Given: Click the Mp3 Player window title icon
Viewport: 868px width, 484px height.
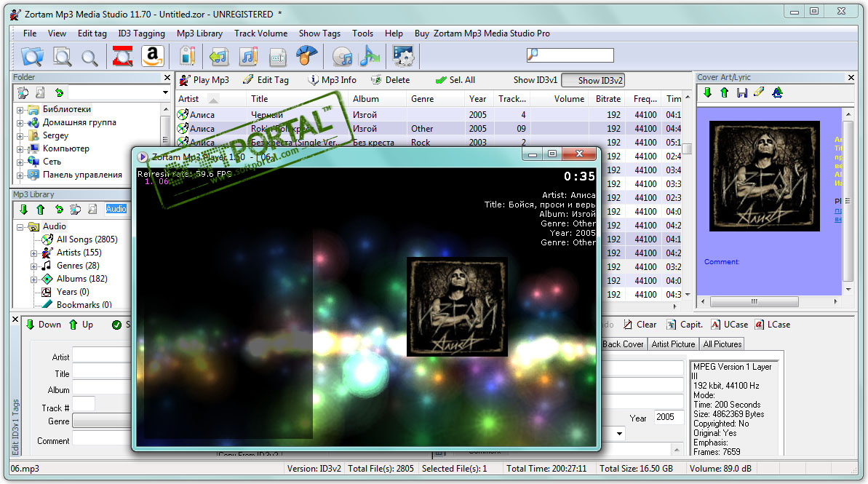Looking at the screenshot, I should (x=143, y=156).
